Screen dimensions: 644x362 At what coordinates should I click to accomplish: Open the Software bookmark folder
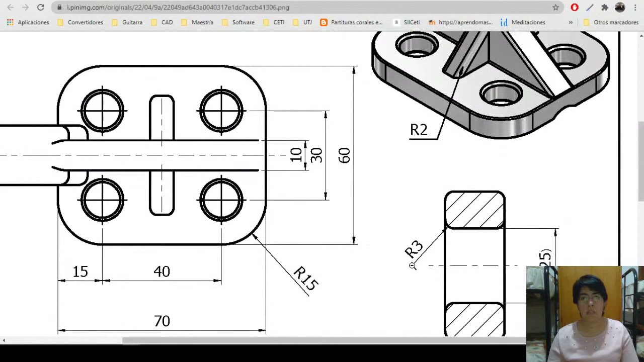(x=238, y=22)
